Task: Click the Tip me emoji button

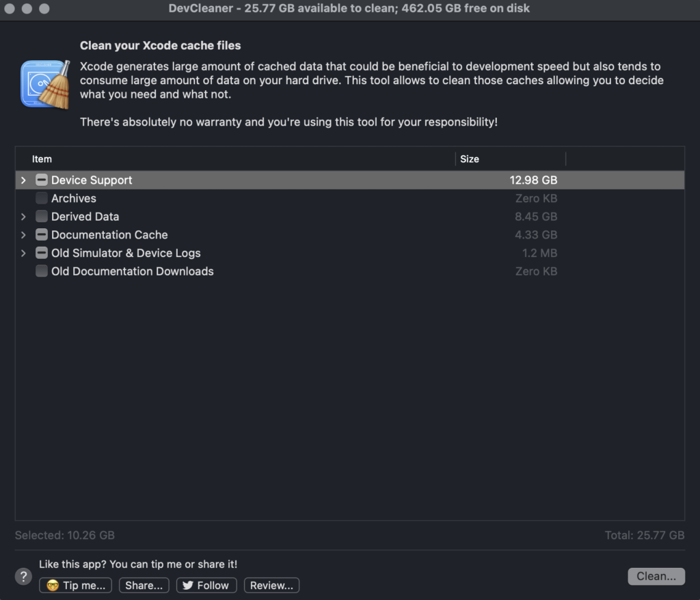Action: pyautogui.click(x=76, y=585)
